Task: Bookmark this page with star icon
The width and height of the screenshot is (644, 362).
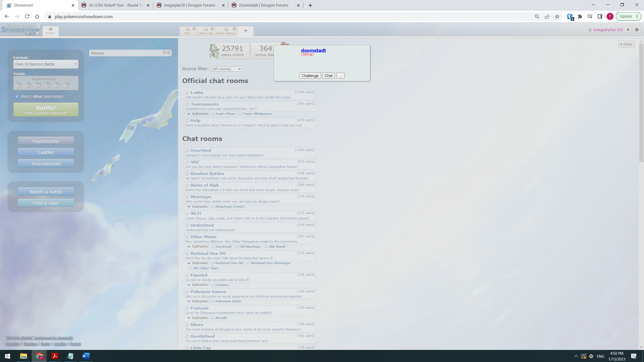Action: click(x=557, y=16)
